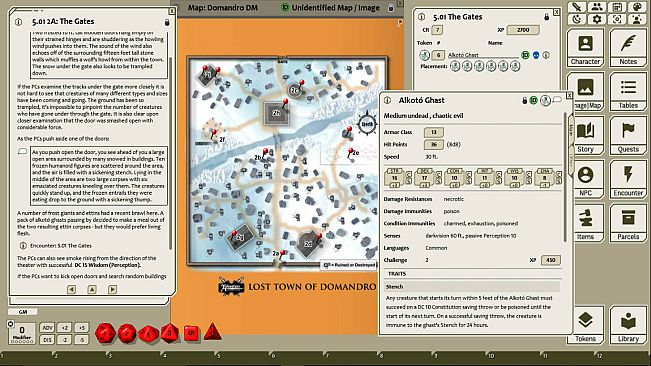The height and width of the screenshot is (366, 651).
Task: Click the token icon in Alkotó Ghast header
Action: tap(545, 100)
